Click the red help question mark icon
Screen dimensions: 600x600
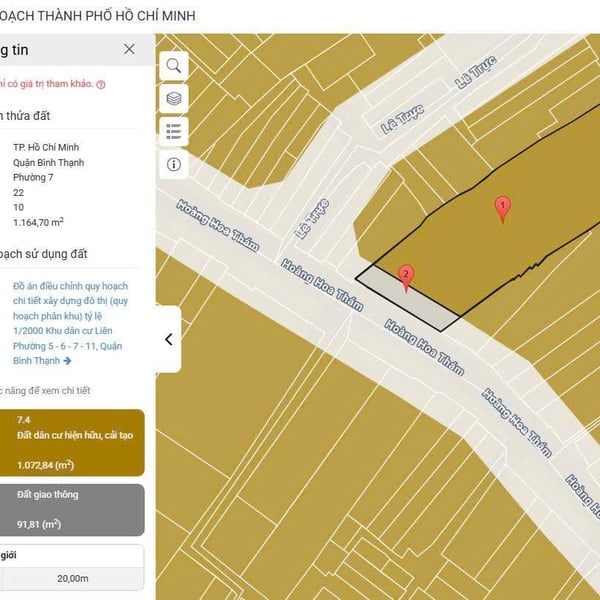coord(101,85)
